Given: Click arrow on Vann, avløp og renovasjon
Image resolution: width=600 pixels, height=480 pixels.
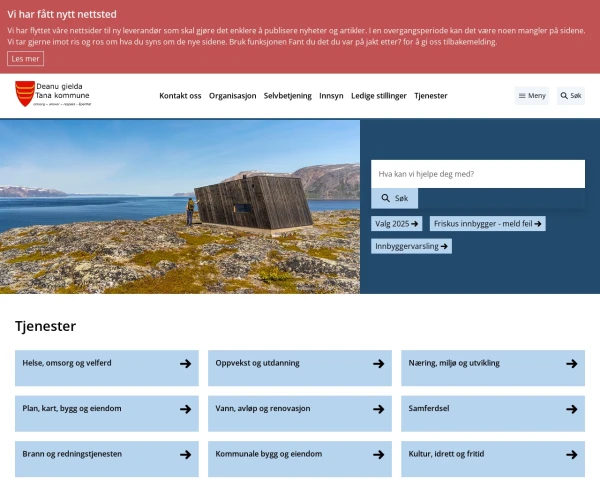Looking at the screenshot, I should click(x=378, y=409).
